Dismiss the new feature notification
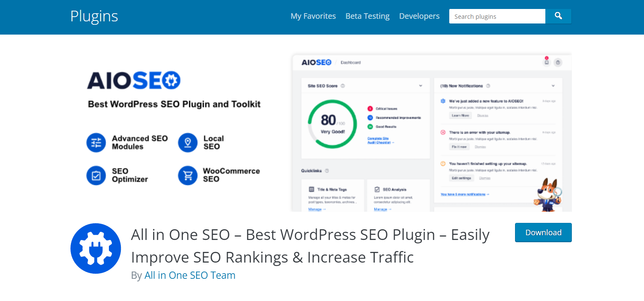 pyautogui.click(x=483, y=116)
